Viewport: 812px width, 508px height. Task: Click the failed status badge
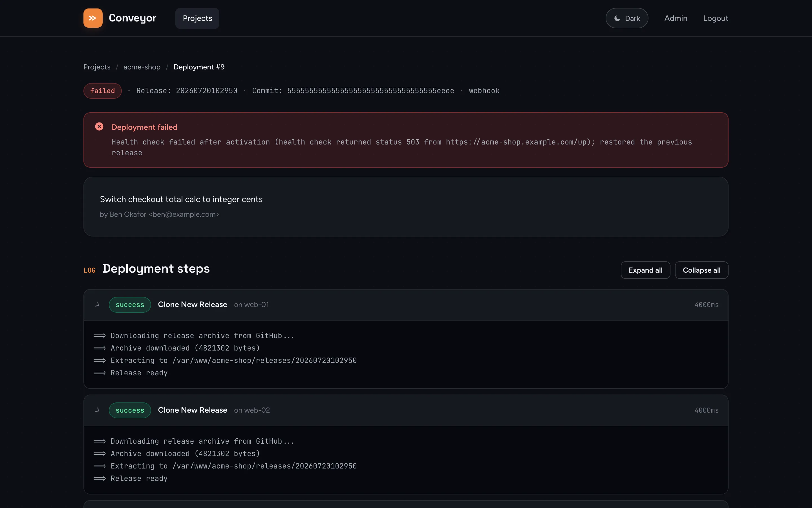point(103,91)
